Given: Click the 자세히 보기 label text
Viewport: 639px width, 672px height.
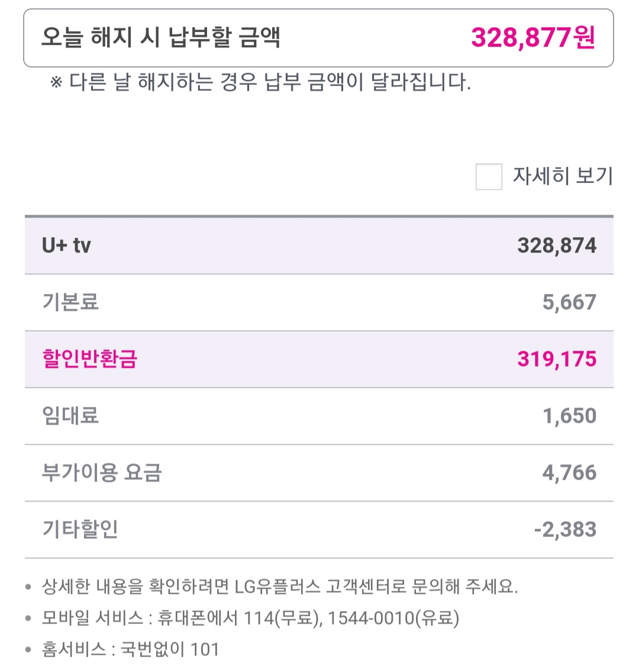Looking at the screenshot, I should click(x=562, y=176).
